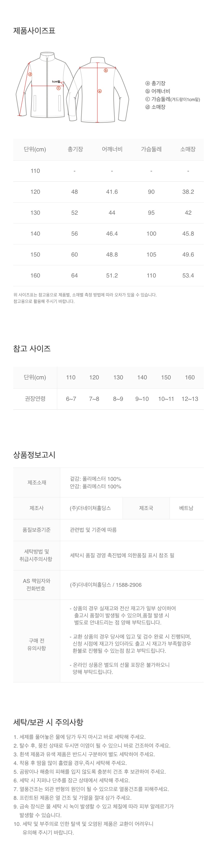This screenshot has width=217, height=868.
Task: Click the 제조국 label cell
Action: coord(146,508)
